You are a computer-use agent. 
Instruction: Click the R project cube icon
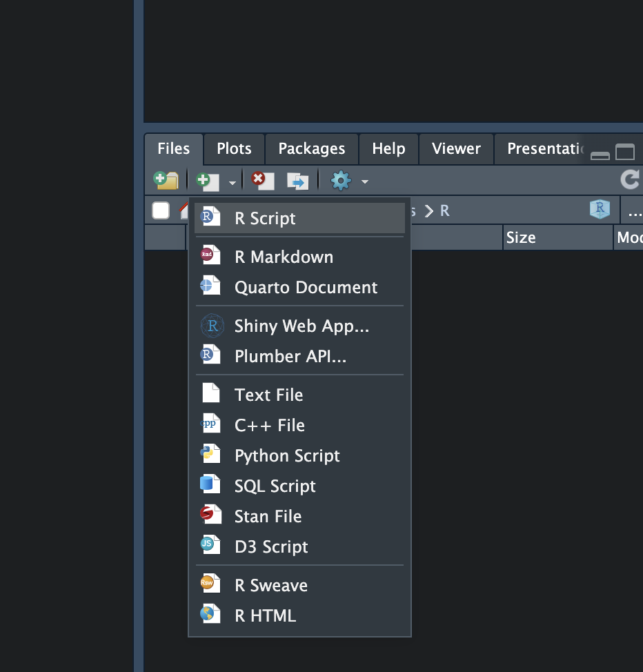[600, 210]
